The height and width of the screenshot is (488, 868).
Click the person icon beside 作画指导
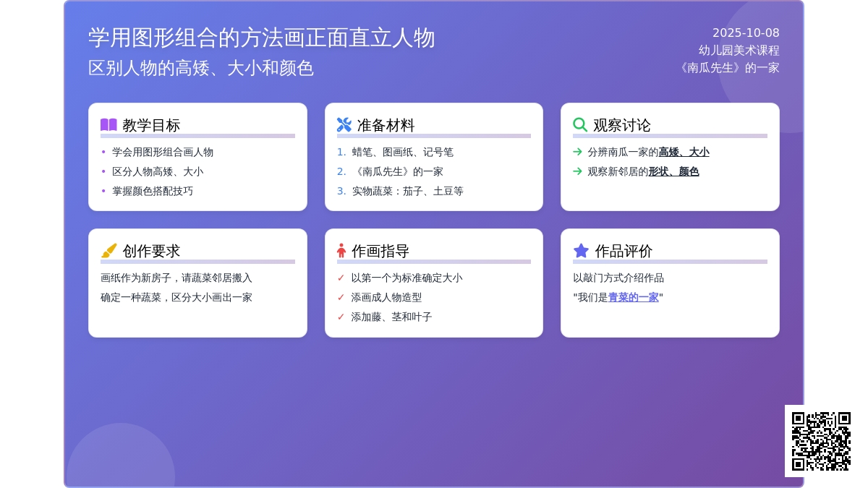[341, 251]
